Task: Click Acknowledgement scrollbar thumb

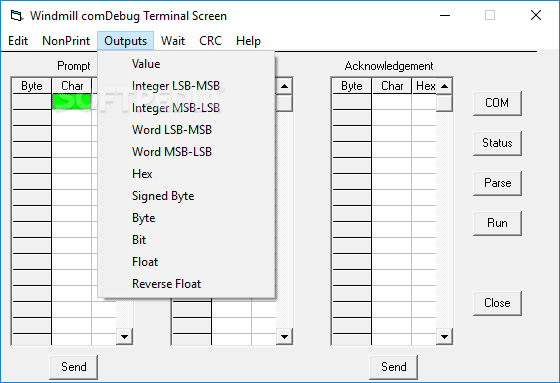Action: pyautogui.click(x=444, y=103)
